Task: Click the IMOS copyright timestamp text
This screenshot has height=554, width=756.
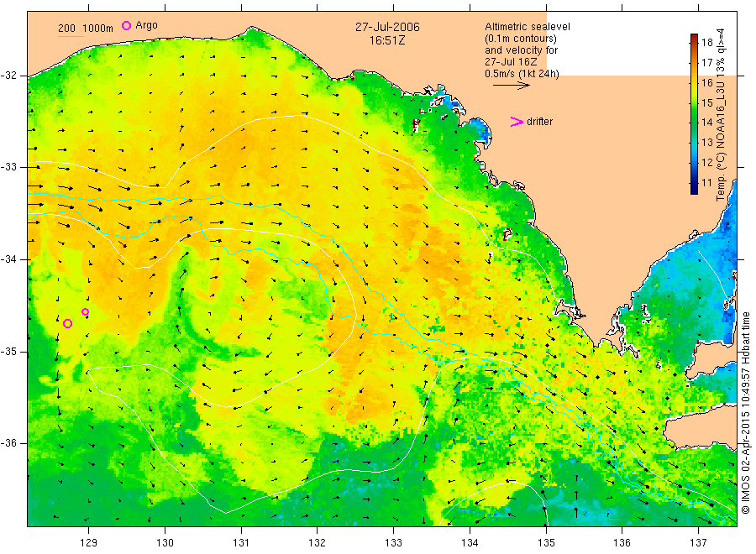Action: [x=746, y=413]
